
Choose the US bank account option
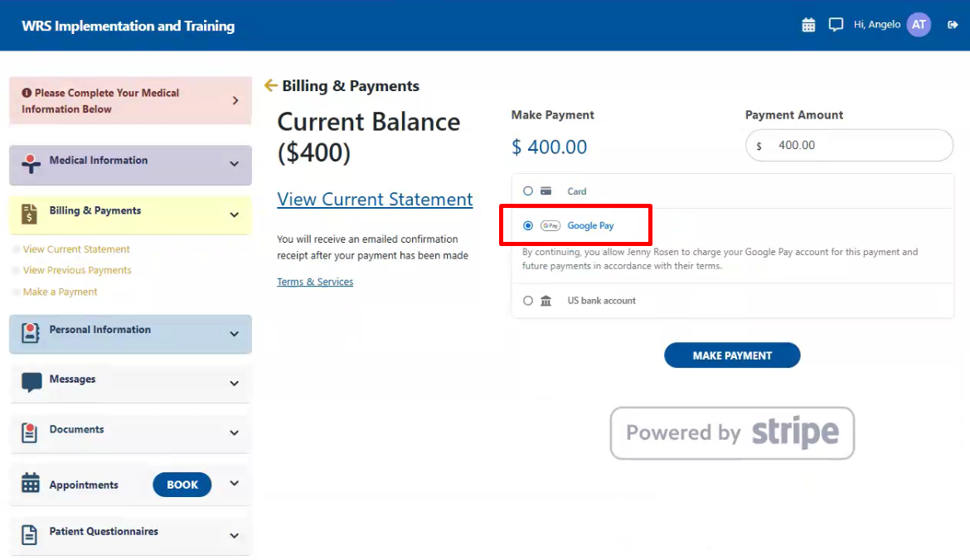(528, 301)
